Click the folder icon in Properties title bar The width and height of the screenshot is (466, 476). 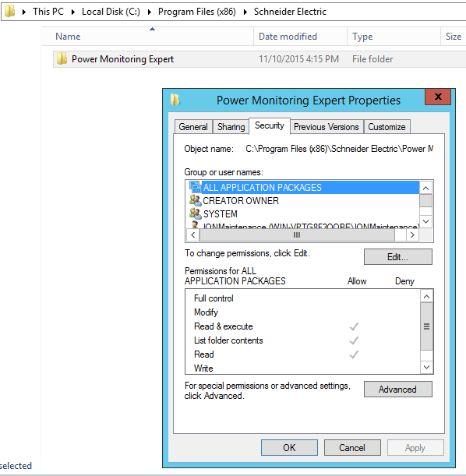click(x=175, y=100)
